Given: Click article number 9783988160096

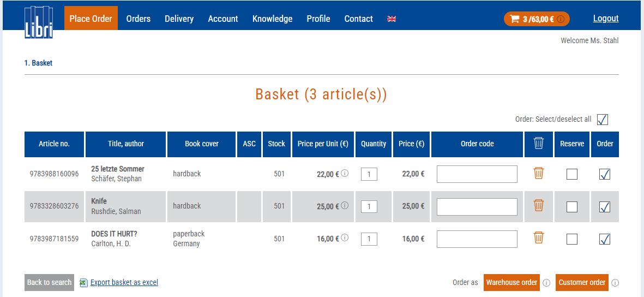Looking at the screenshot, I should point(54,174).
